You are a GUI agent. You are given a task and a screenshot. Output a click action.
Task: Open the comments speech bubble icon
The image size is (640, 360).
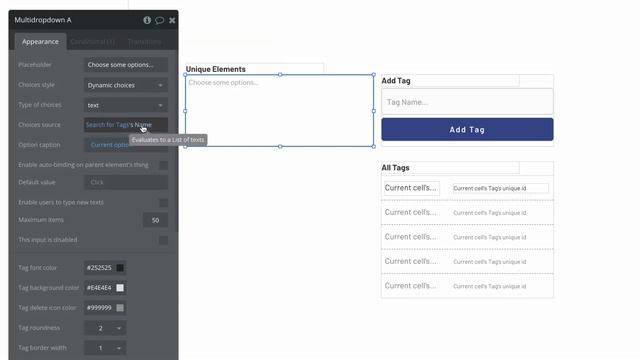pyautogui.click(x=160, y=20)
